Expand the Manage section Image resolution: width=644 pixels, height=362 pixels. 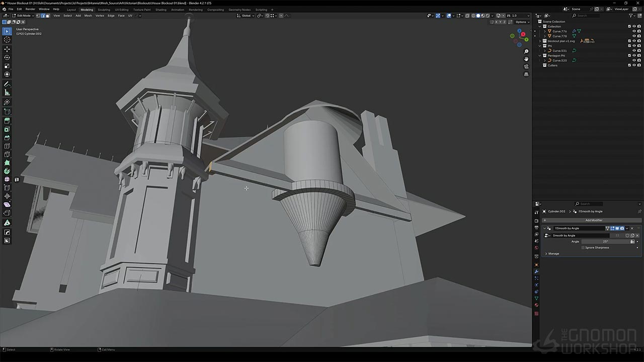pyautogui.click(x=546, y=253)
